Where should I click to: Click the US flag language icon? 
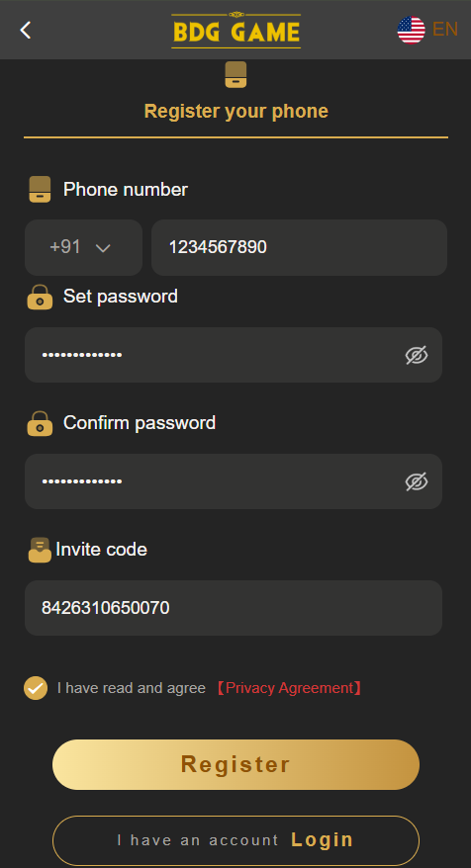click(412, 30)
